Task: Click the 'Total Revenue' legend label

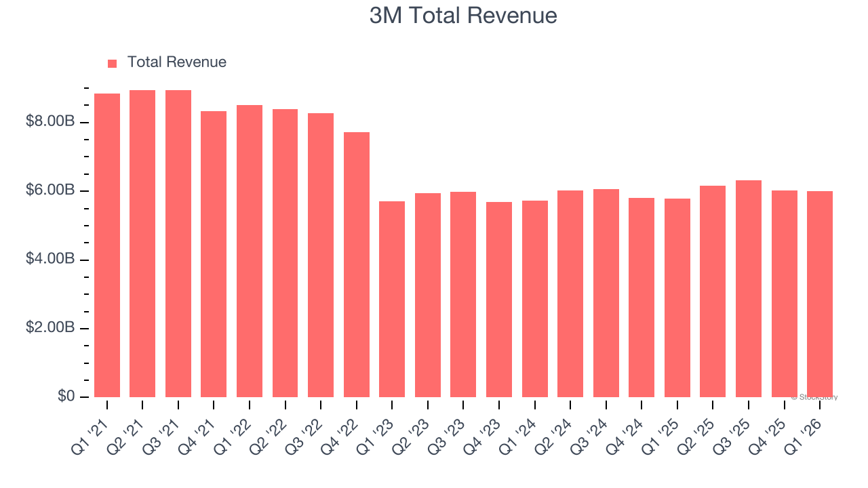Action: tap(177, 62)
